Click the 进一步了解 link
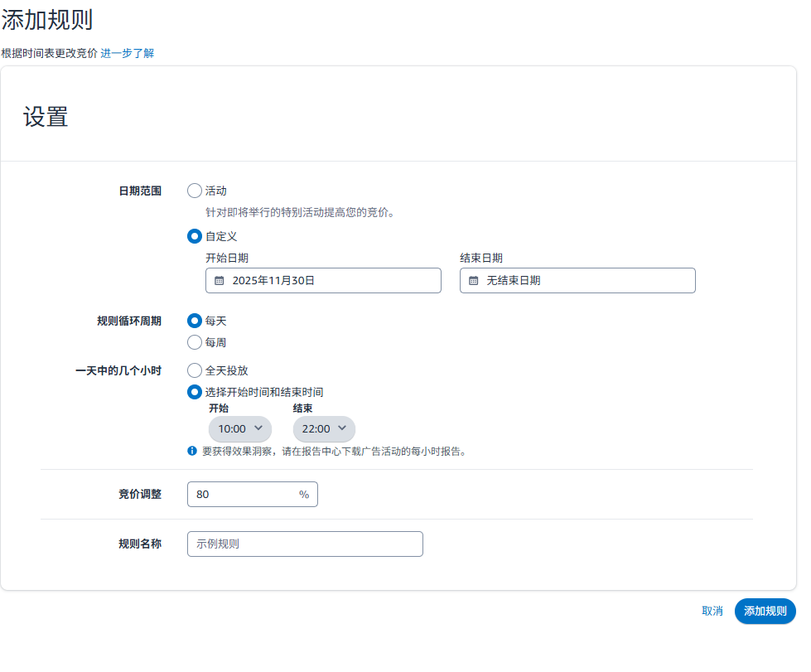This screenshot has width=811, height=672. coord(128,52)
